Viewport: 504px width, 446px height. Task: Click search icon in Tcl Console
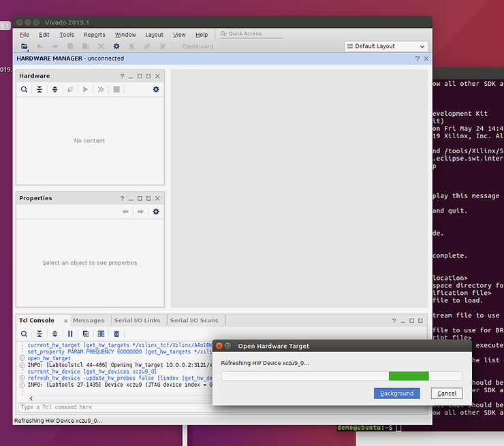tap(24, 334)
